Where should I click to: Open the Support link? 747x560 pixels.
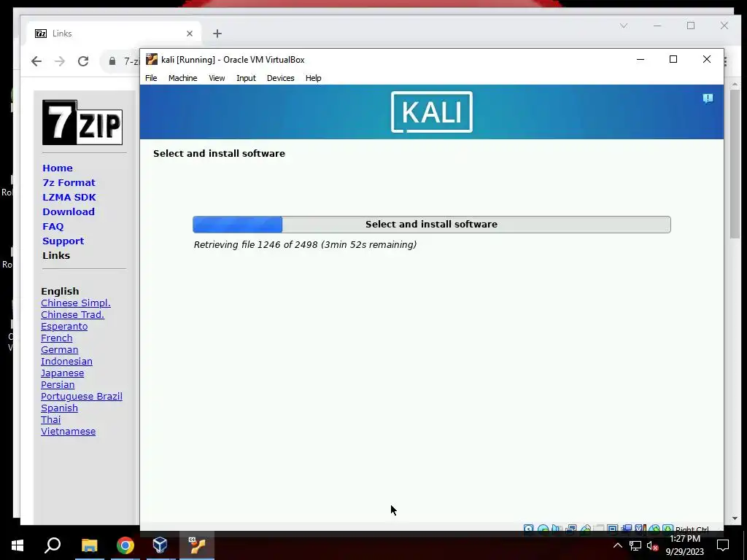[x=63, y=241]
